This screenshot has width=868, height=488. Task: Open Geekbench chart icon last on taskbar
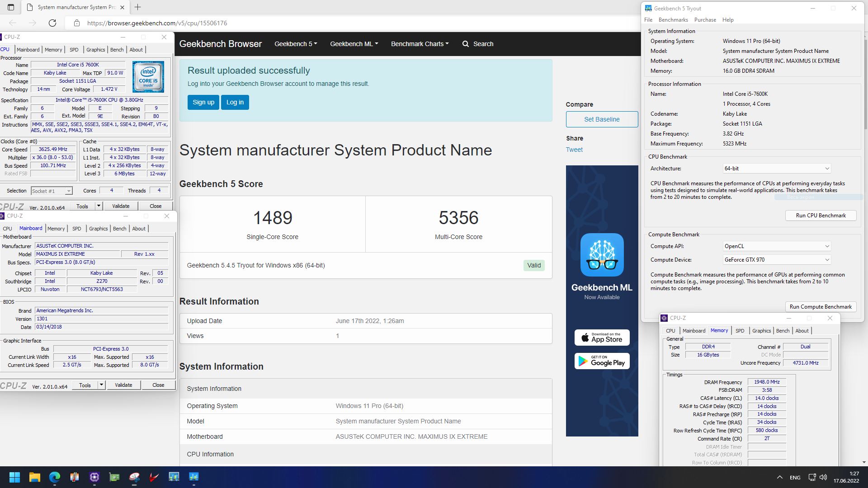coord(194,477)
